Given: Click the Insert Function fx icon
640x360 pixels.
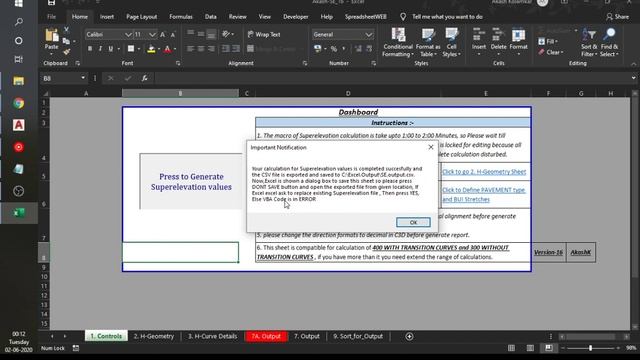Looking at the screenshot, I should coord(144,78).
